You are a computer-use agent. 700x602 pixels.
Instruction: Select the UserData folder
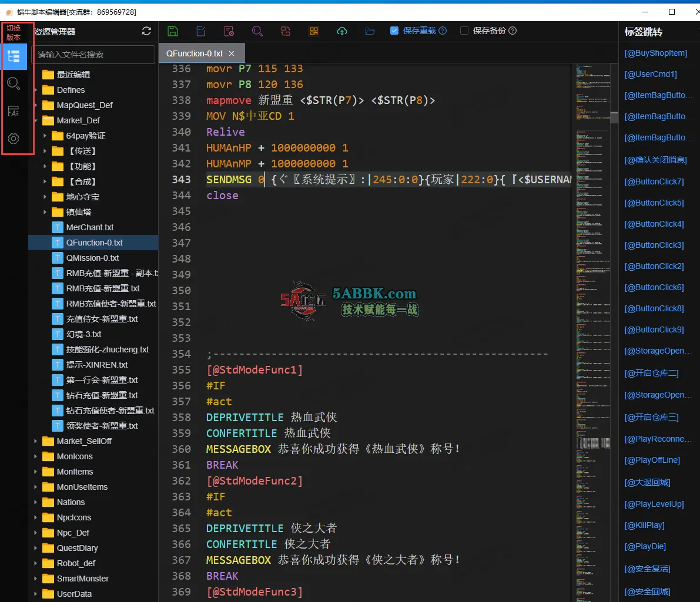coord(74,594)
